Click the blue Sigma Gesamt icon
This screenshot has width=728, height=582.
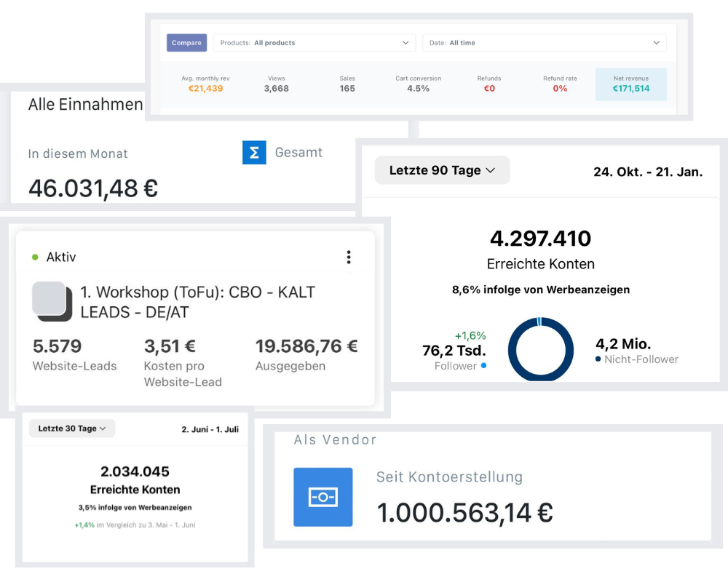(254, 153)
